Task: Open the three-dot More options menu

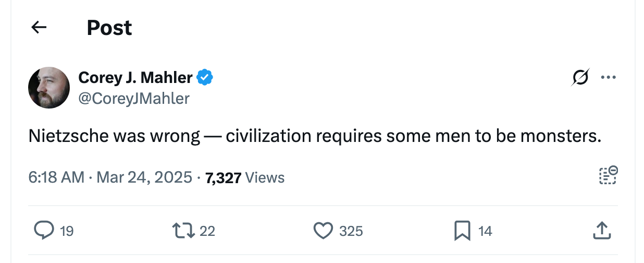Action: pyautogui.click(x=608, y=78)
